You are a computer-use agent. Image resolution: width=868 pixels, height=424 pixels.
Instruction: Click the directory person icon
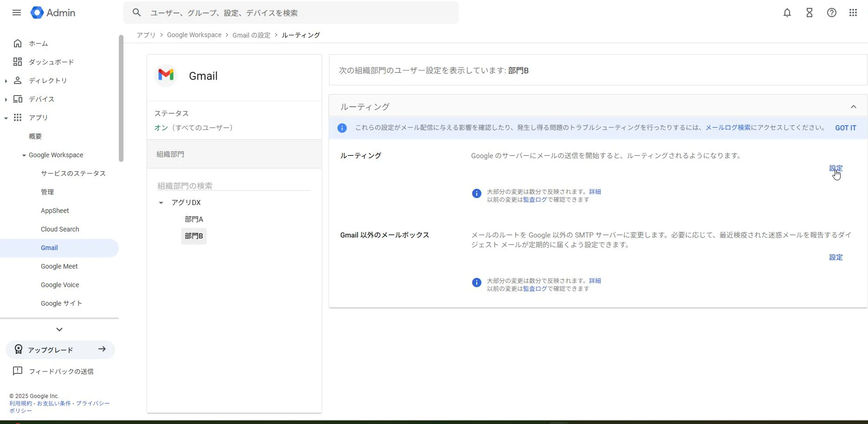(18, 80)
